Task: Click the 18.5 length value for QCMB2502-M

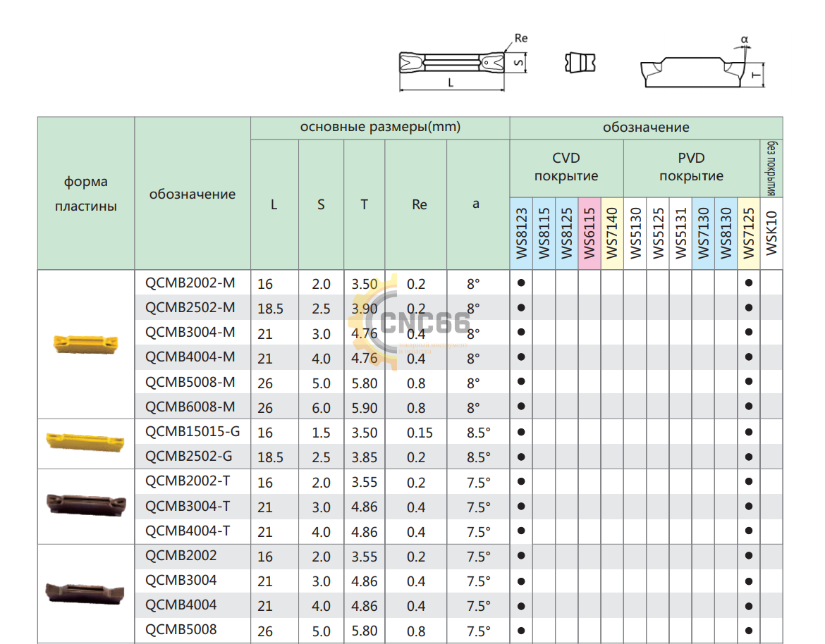Action: 271,309
